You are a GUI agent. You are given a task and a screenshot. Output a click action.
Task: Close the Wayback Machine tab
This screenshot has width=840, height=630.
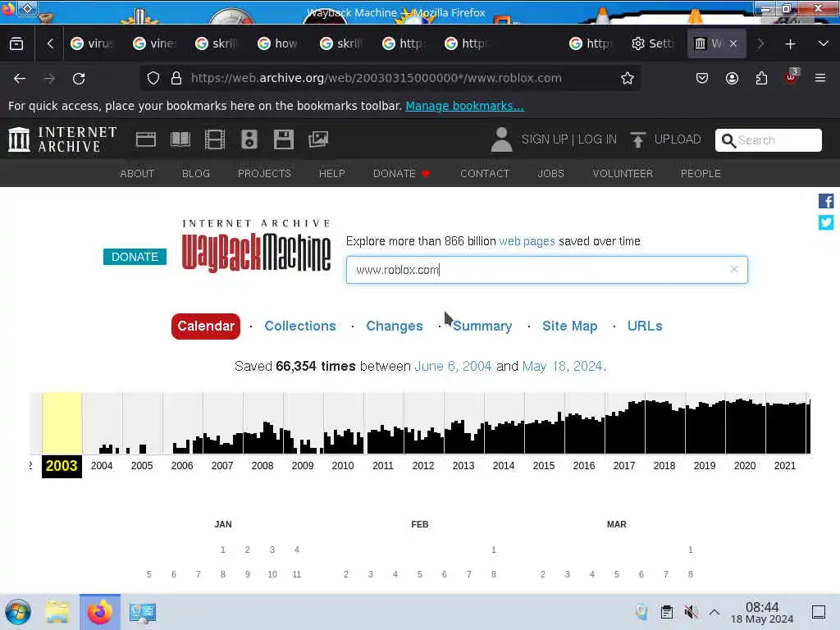(733, 44)
